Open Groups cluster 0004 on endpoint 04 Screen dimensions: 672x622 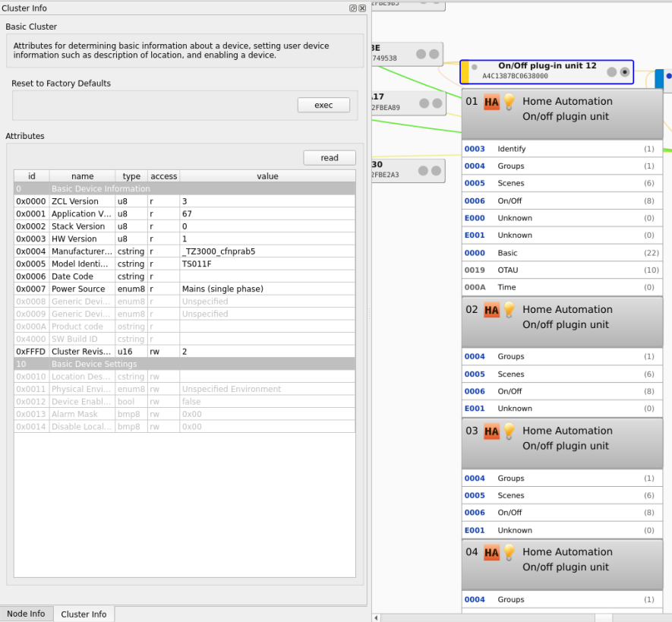pyautogui.click(x=562, y=599)
